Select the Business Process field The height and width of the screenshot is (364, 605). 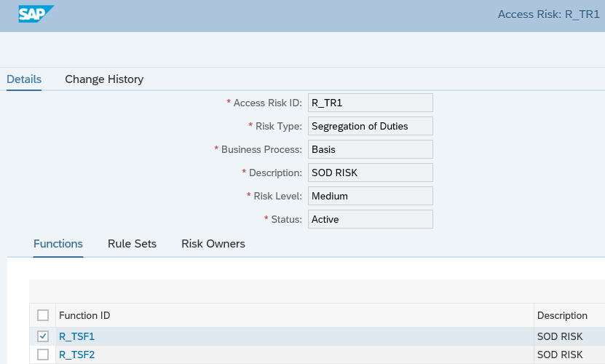370,149
